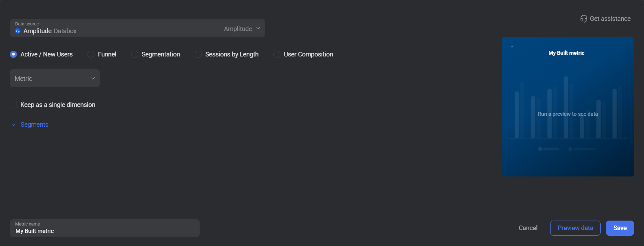Click the arrow icon beside Amplitude selector
The image size is (644, 246).
pyautogui.click(x=258, y=28)
